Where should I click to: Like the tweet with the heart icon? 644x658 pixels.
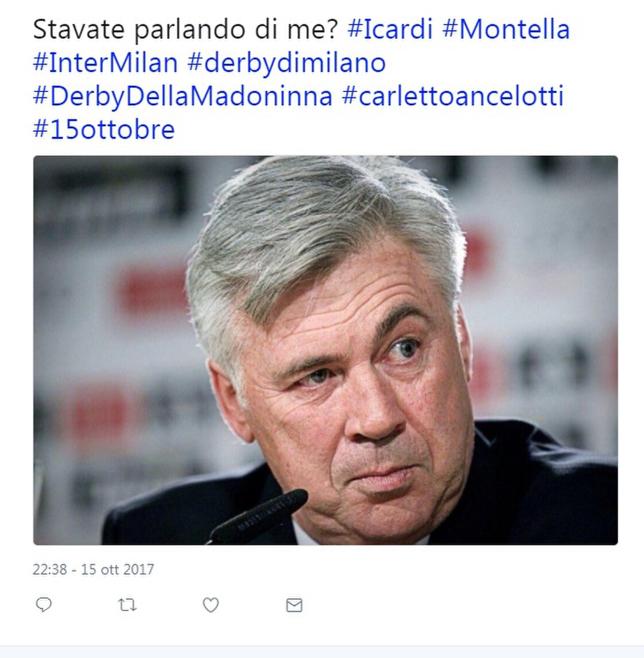(211, 605)
